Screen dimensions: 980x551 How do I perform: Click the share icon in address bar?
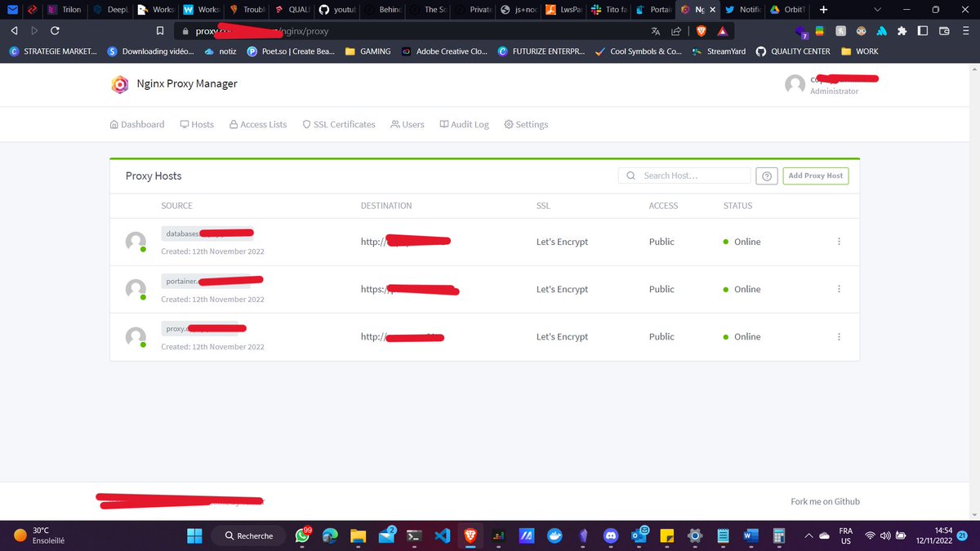point(675,31)
